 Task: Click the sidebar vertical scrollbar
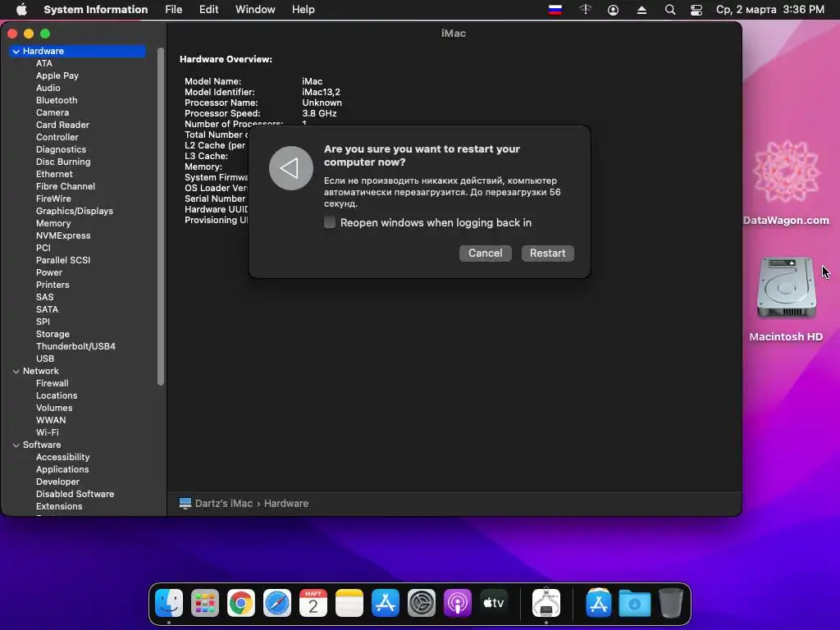pyautogui.click(x=160, y=217)
